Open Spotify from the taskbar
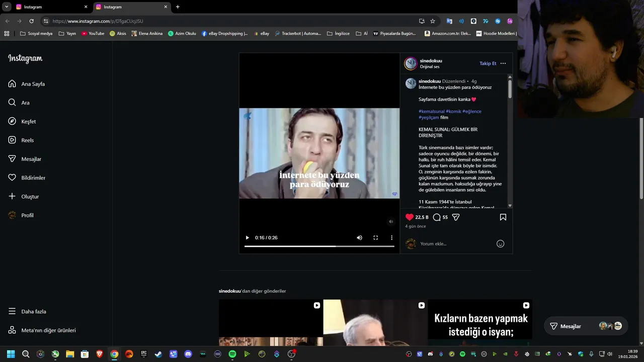Viewport: 644px width, 362px height. 232,354
